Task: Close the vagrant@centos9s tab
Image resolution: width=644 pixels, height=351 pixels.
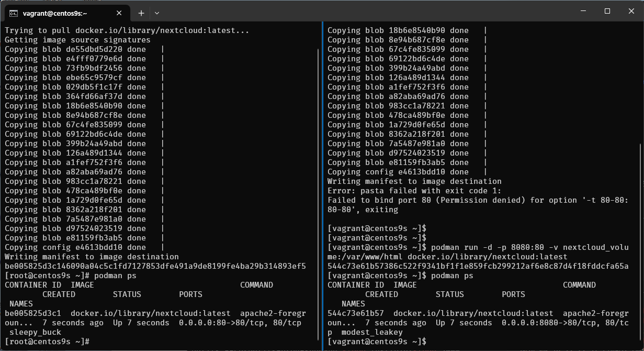Action: (120, 13)
